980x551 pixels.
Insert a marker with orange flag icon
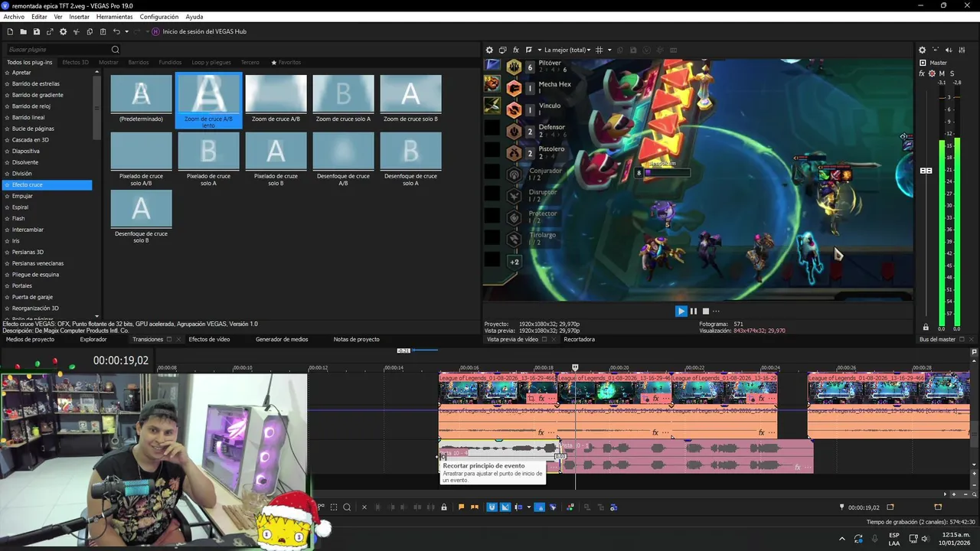point(461,507)
